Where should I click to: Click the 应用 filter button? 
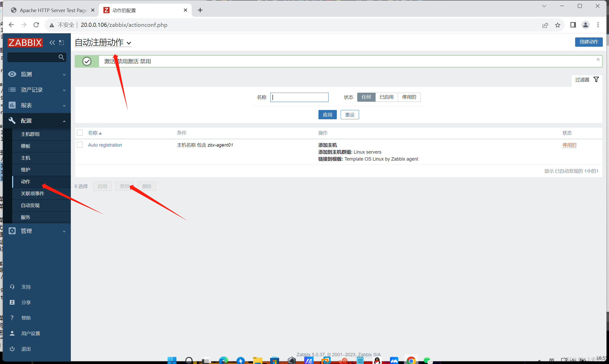(x=328, y=115)
